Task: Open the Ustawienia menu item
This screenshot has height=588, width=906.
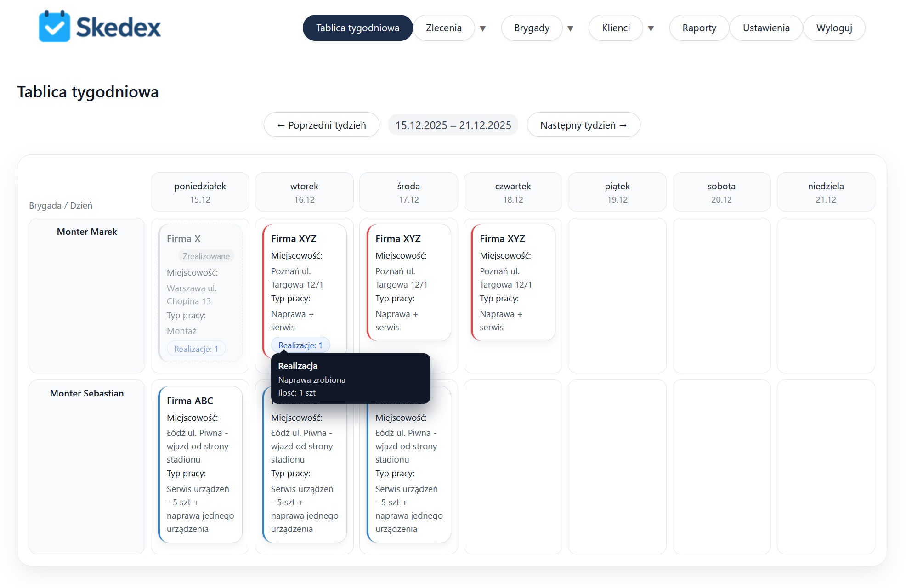Action: coord(766,28)
